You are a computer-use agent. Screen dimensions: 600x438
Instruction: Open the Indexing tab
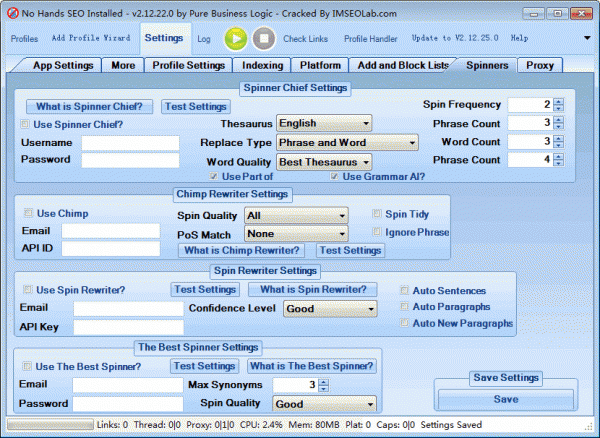click(262, 65)
